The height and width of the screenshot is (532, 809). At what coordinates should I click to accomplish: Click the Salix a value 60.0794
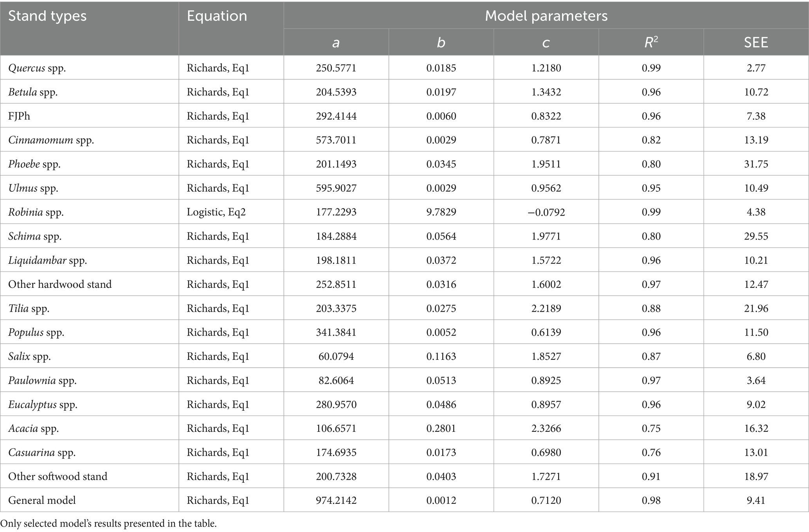(336, 356)
